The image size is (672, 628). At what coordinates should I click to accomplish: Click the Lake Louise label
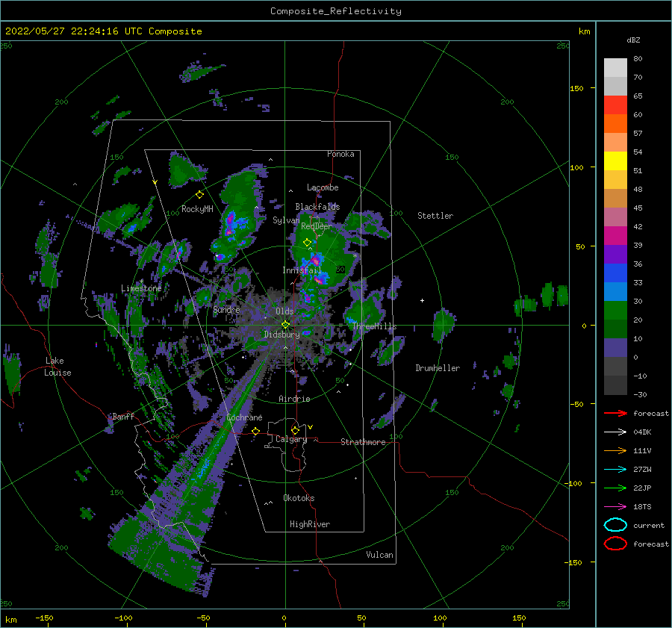coord(57,367)
